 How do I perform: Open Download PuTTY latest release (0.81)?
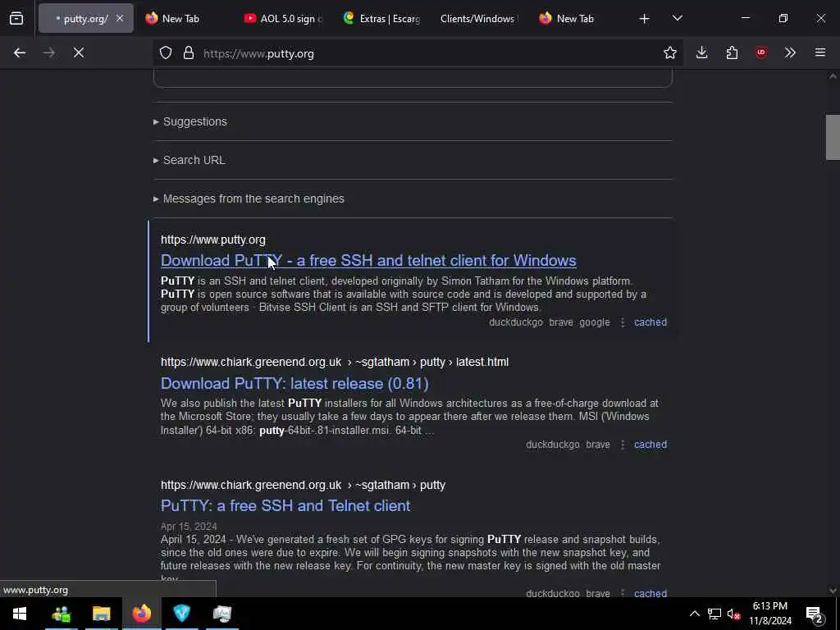click(294, 384)
